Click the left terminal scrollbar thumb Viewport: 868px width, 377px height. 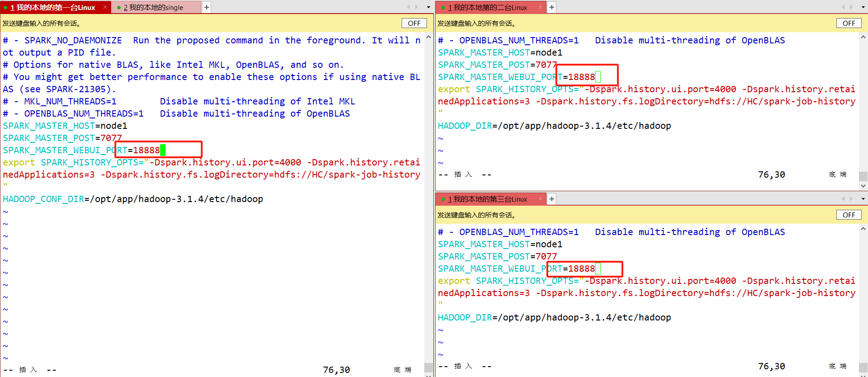pyautogui.click(x=429, y=367)
